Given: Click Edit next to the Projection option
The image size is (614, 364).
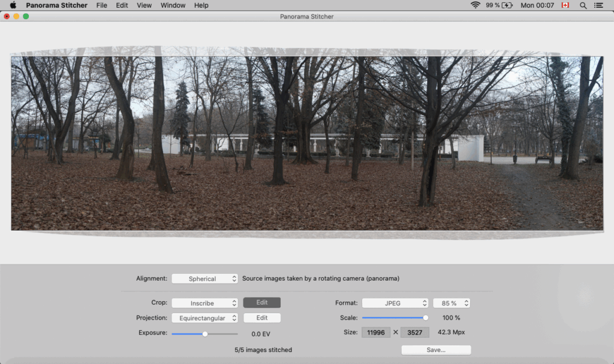Looking at the screenshot, I should point(261,318).
